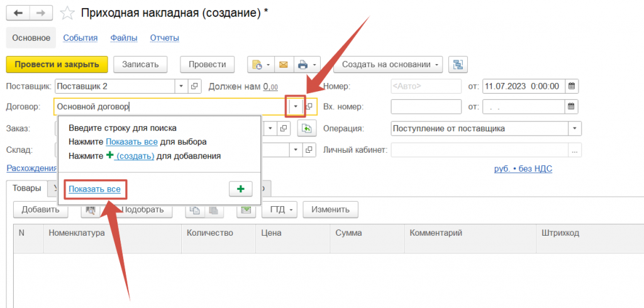Screen dimensions: 644x308
Task: Click the printer icon
Action: tap(303, 65)
